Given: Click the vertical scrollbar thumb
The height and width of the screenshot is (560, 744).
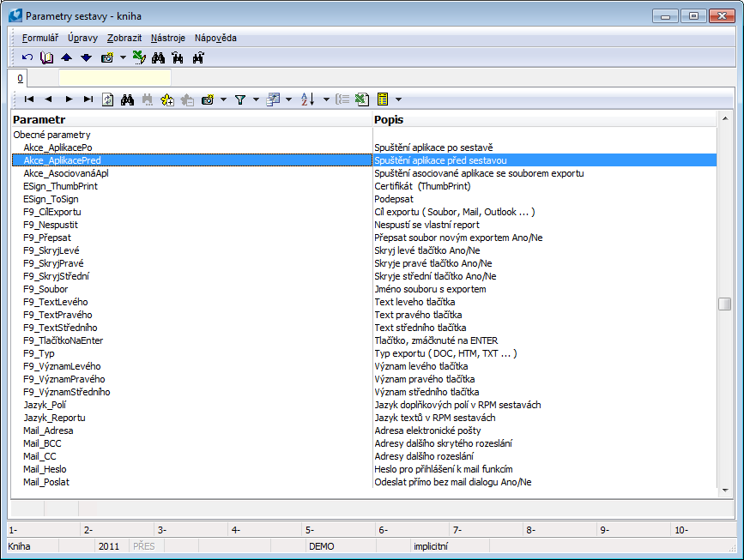Looking at the screenshot, I should 725,304.
